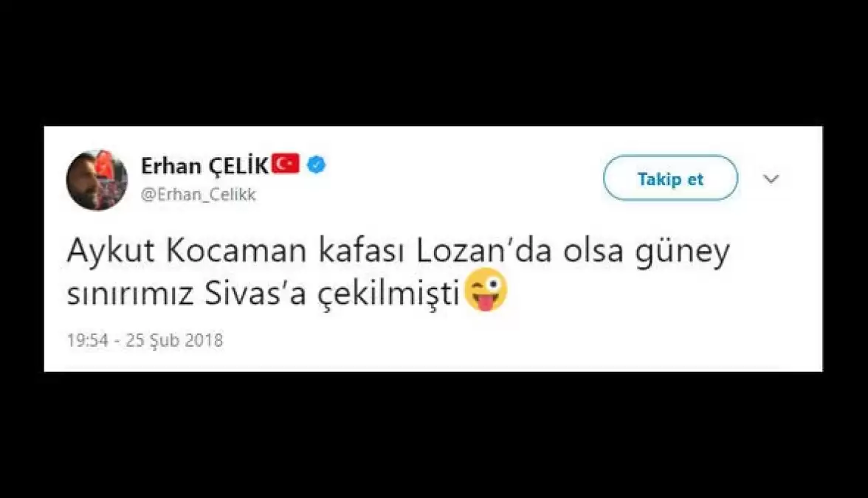Click the word Aykut in tweet
Screen dimensions: 868x498
(x=111, y=252)
